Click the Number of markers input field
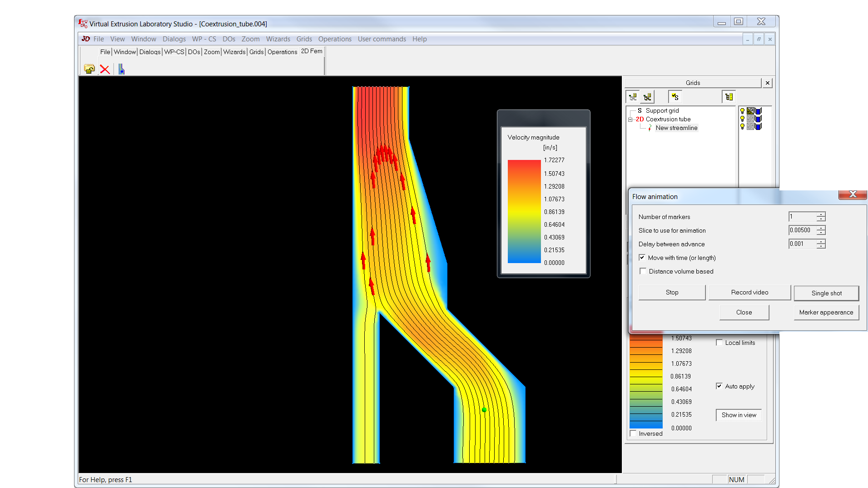868x488 pixels. (x=802, y=217)
